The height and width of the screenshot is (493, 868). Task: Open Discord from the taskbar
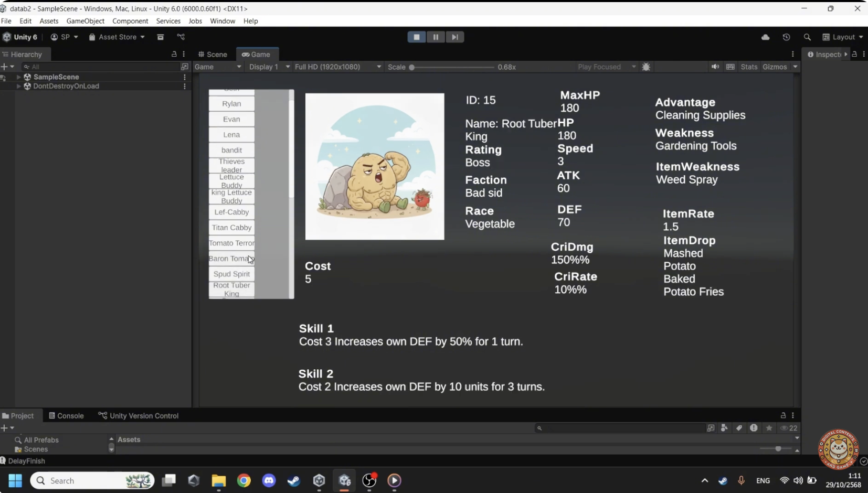pos(269,480)
